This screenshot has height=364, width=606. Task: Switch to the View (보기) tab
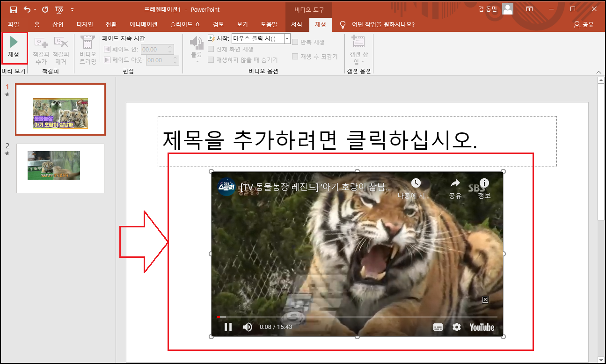click(242, 24)
